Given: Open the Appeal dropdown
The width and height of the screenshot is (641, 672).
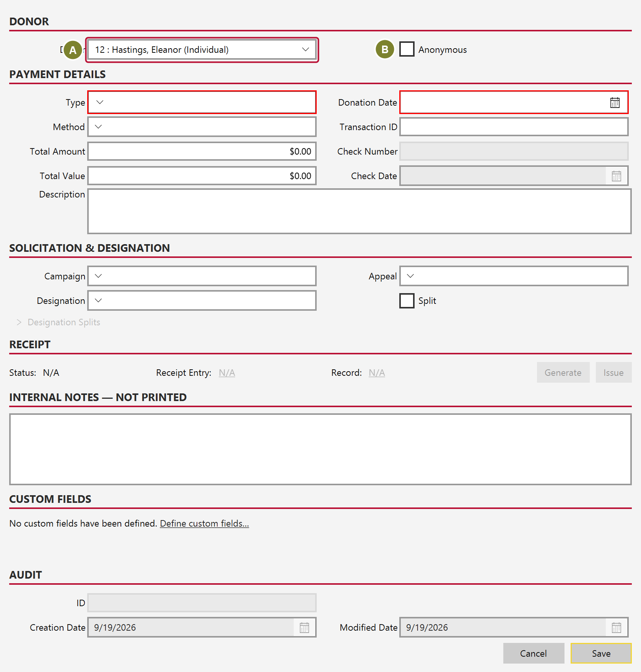Looking at the screenshot, I should coord(514,276).
